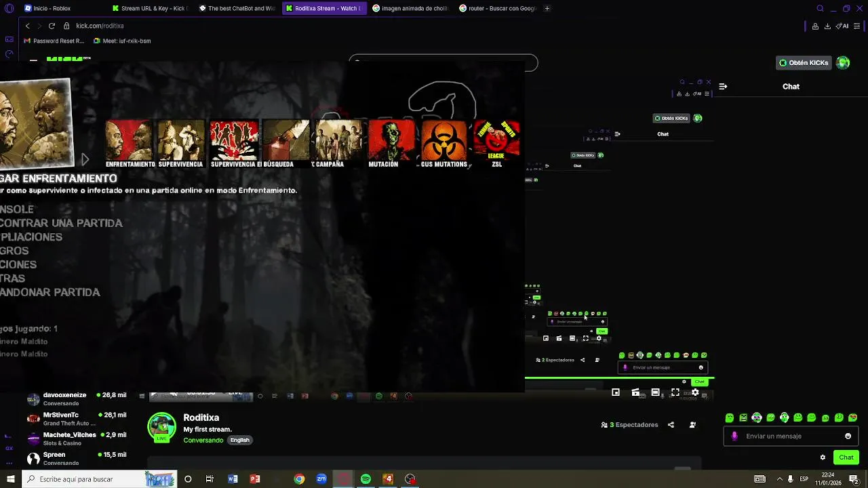Open video player settings gear

[695, 392]
